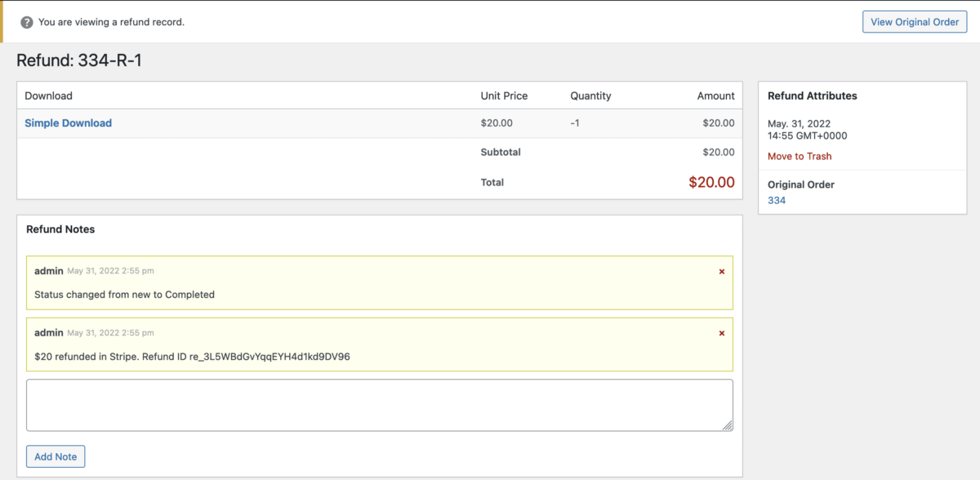980x480 pixels.
Task: Focus the new refund note text field
Action: point(379,404)
